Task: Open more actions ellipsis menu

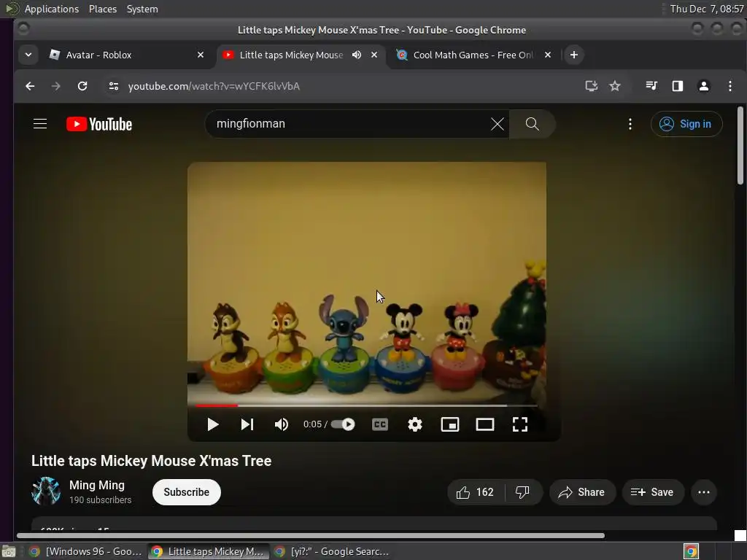Action: click(704, 492)
